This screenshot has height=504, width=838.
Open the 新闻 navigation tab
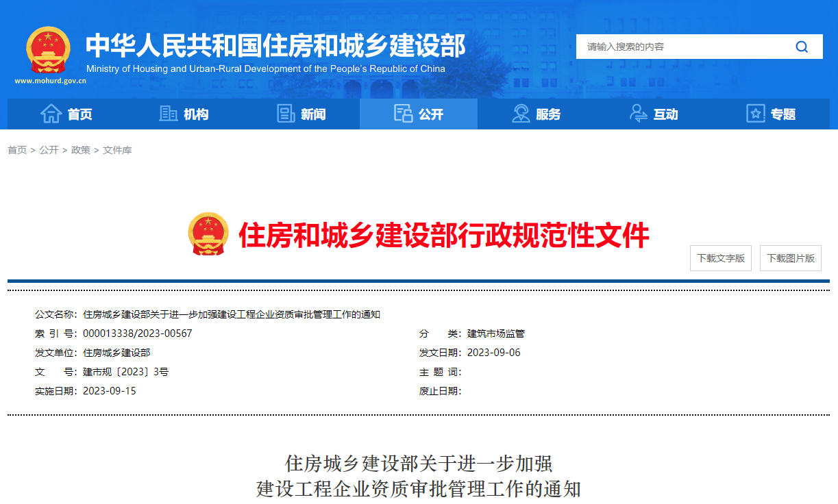[x=301, y=114]
